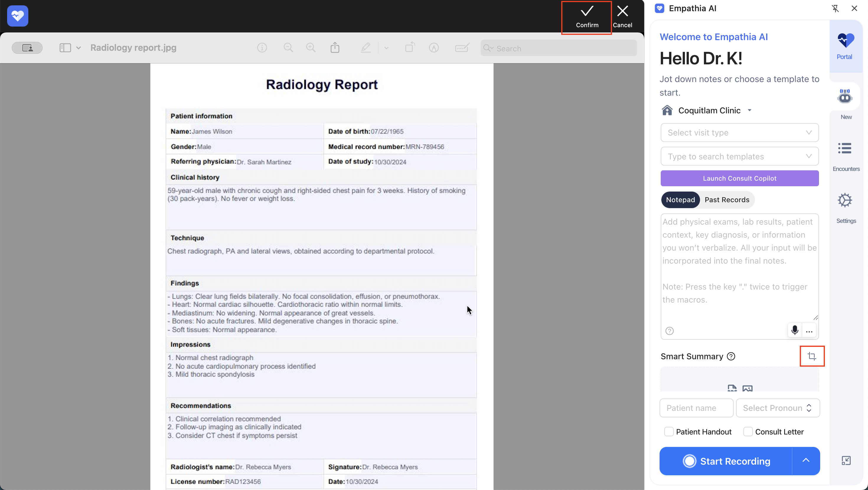Click the Confirm checkmark icon

click(587, 12)
